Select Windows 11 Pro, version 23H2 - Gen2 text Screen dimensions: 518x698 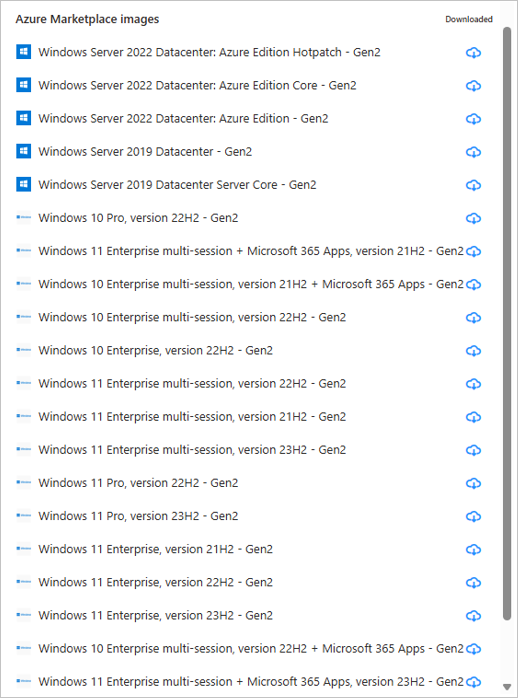(x=138, y=515)
